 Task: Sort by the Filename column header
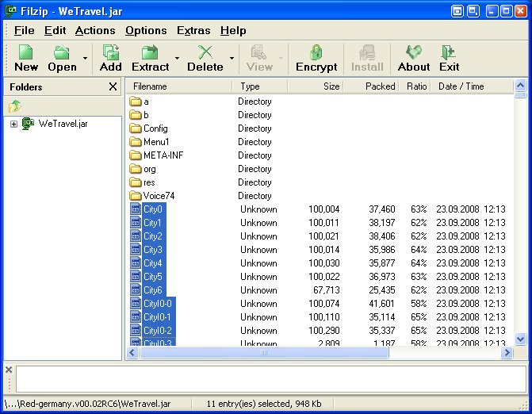[179, 86]
